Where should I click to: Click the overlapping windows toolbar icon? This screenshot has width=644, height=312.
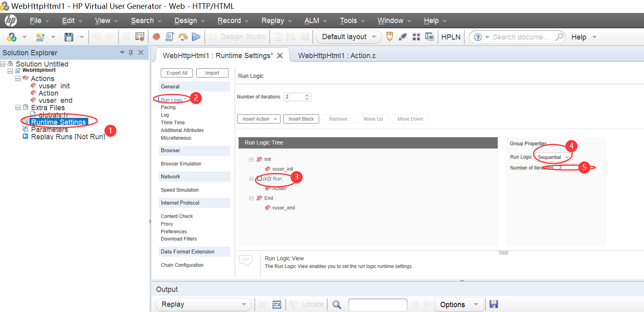click(x=430, y=37)
